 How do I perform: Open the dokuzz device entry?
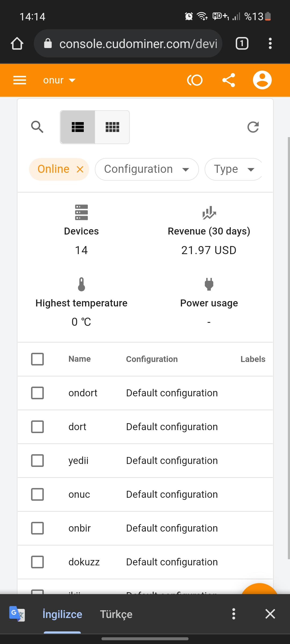(84, 562)
